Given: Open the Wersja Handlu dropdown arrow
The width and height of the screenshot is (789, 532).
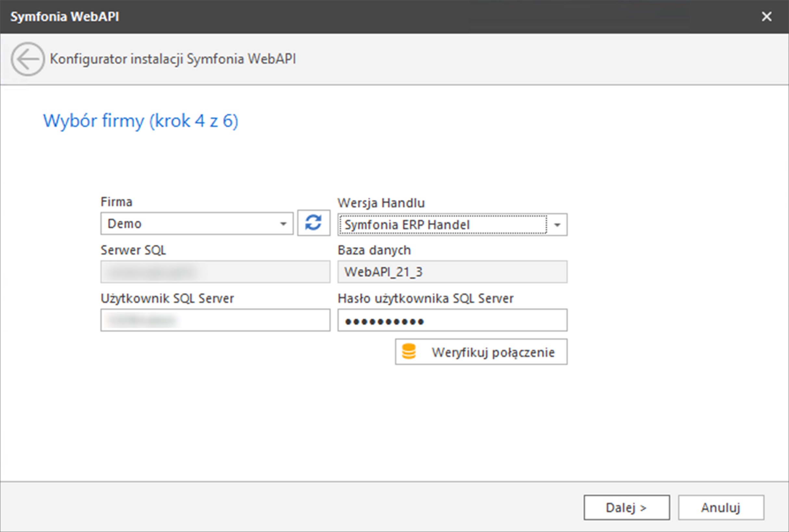Looking at the screenshot, I should click(x=557, y=225).
